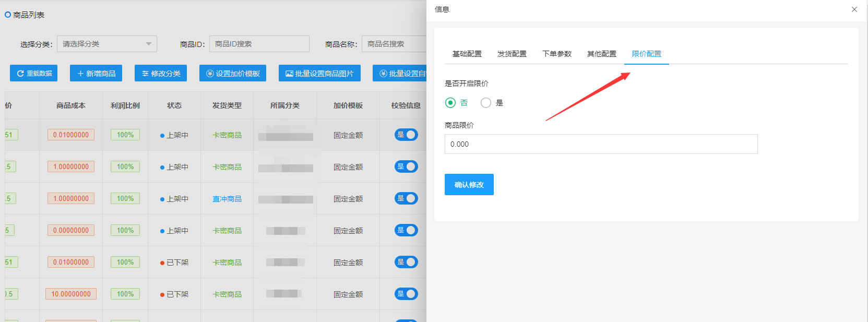Open 设置加价模板

tap(233, 74)
